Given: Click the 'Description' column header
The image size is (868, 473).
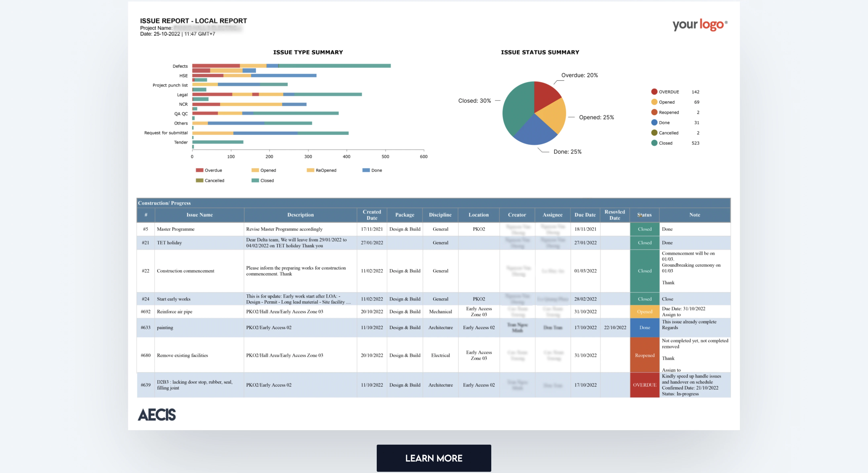Looking at the screenshot, I should 300,215.
